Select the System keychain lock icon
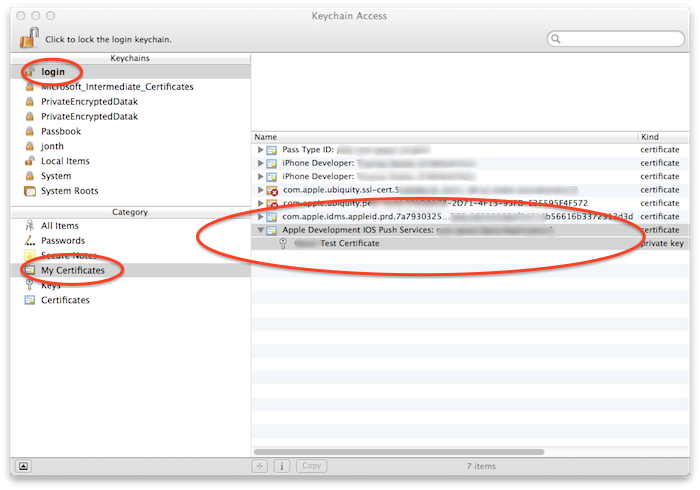 29,175
